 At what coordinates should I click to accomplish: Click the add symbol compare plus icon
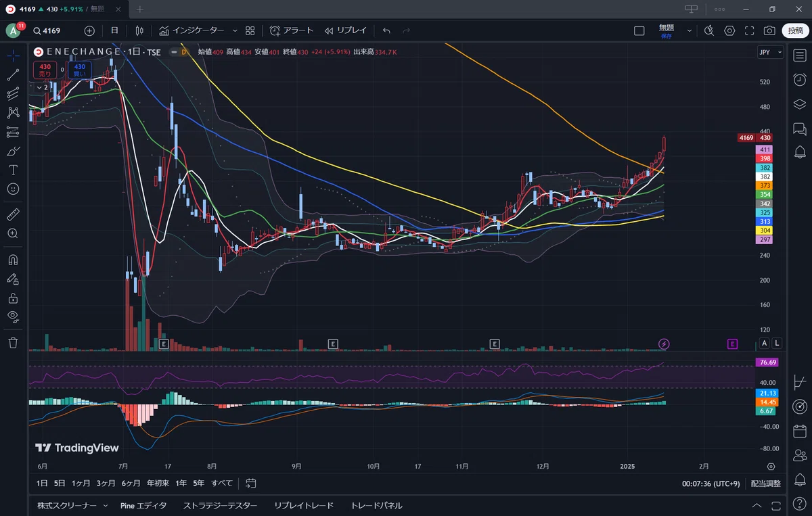coord(89,30)
